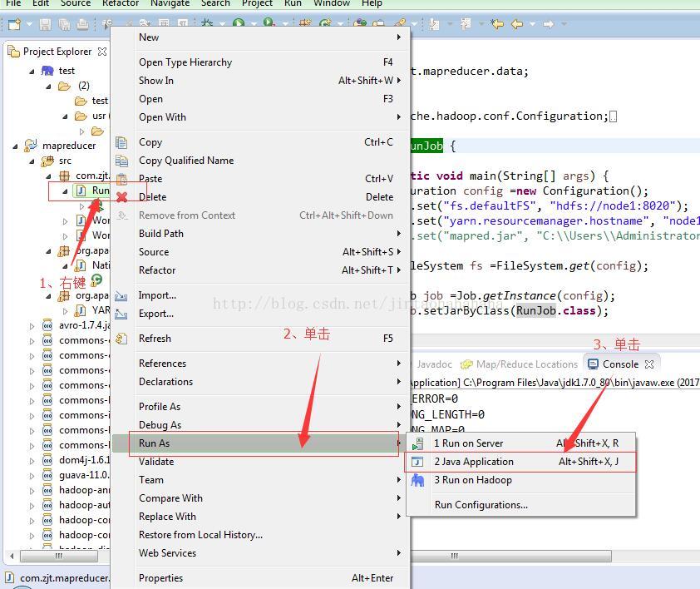Viewport: 700px width, 589px height.
Task: Choose Run Configurations... in submenu
Action: tap(520, 504)
